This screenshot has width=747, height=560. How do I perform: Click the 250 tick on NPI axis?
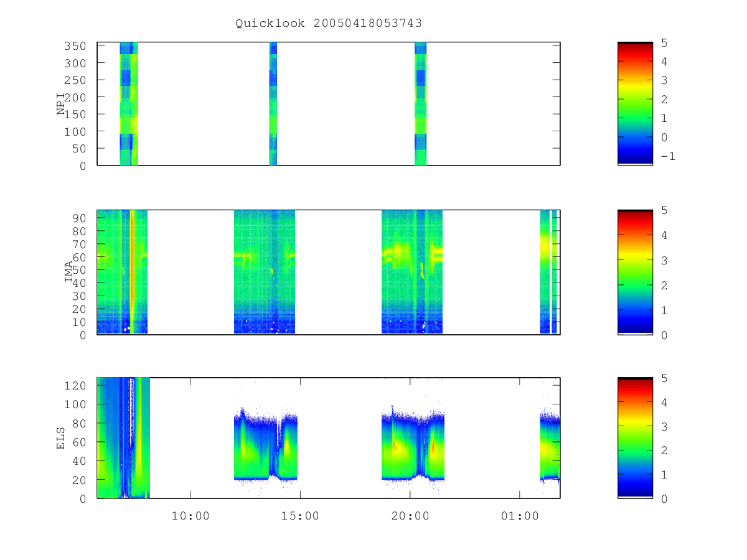click(76, 80)
